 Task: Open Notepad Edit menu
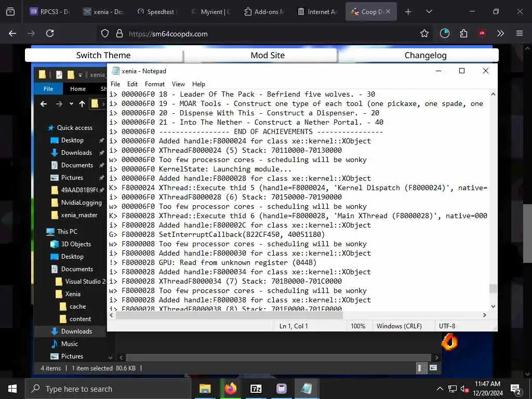132,84
